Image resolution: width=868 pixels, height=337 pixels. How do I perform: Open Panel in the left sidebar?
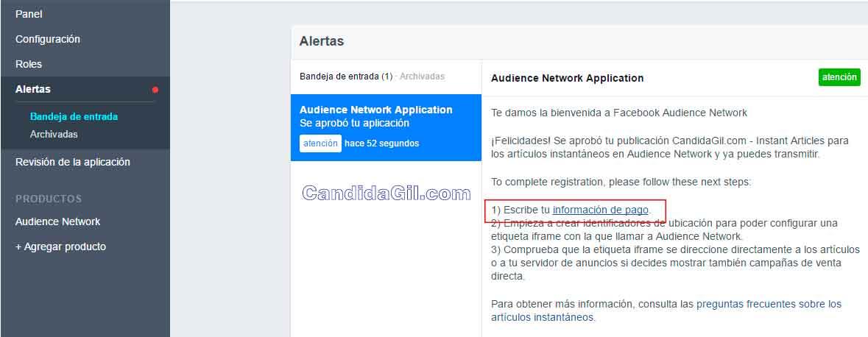click(x=29, y=14)
